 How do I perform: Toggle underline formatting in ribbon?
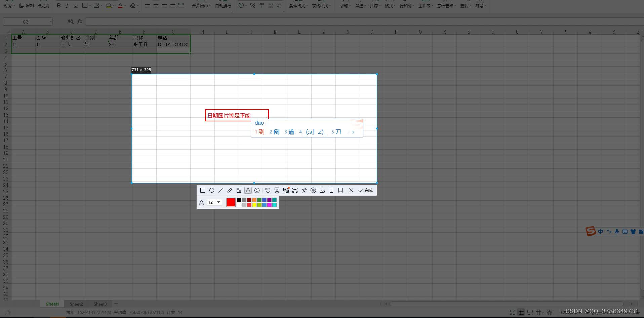(75, 5)
